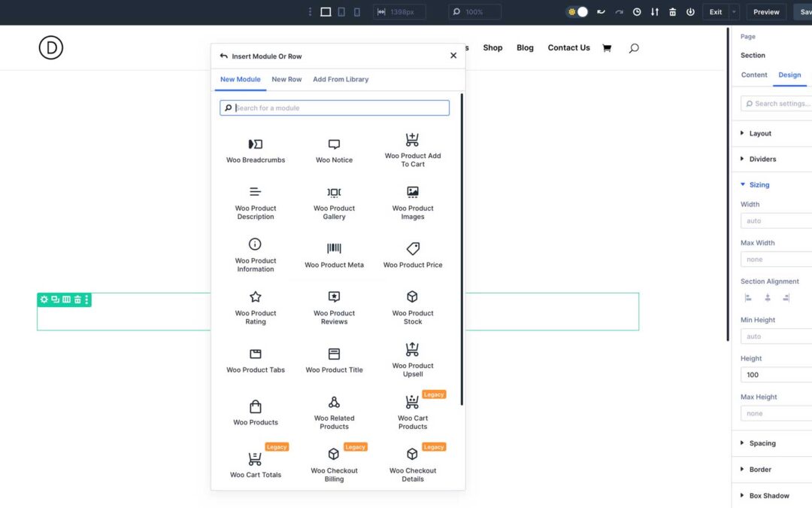This screenshot has height=508, width=812.
Task: Delete the row with trash icon
Action: point(77,300)
